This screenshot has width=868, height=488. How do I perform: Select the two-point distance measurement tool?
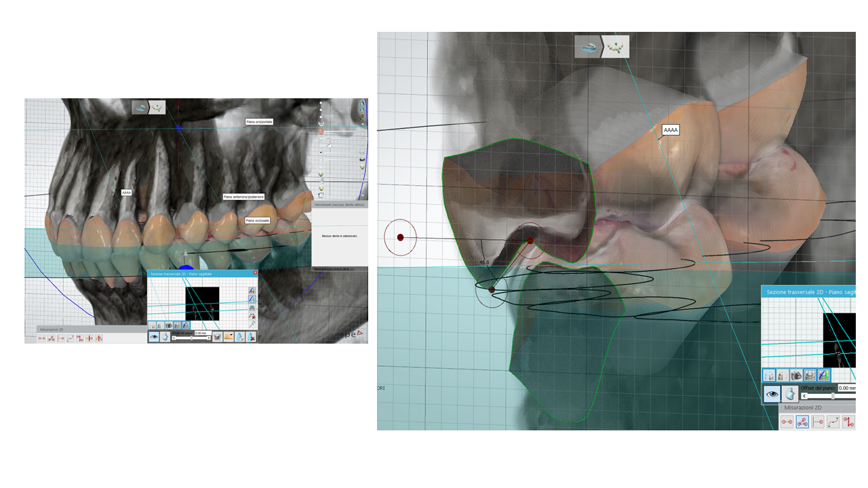(787, 422)
